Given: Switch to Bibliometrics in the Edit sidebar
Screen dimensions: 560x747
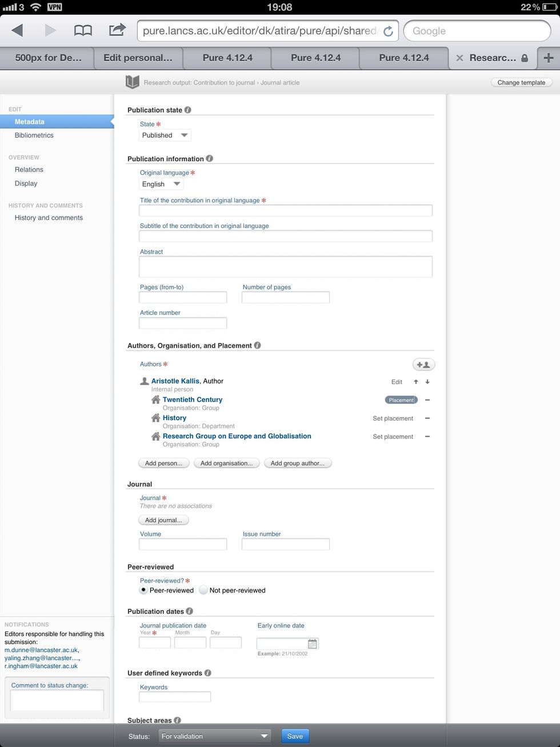Looking at the screenshot, I should coord(34,135).
